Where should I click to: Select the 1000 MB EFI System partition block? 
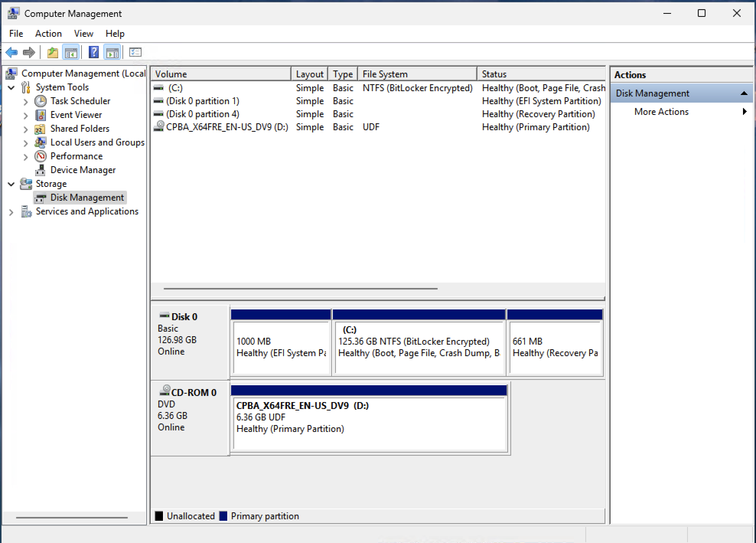[x=281, y=343]
